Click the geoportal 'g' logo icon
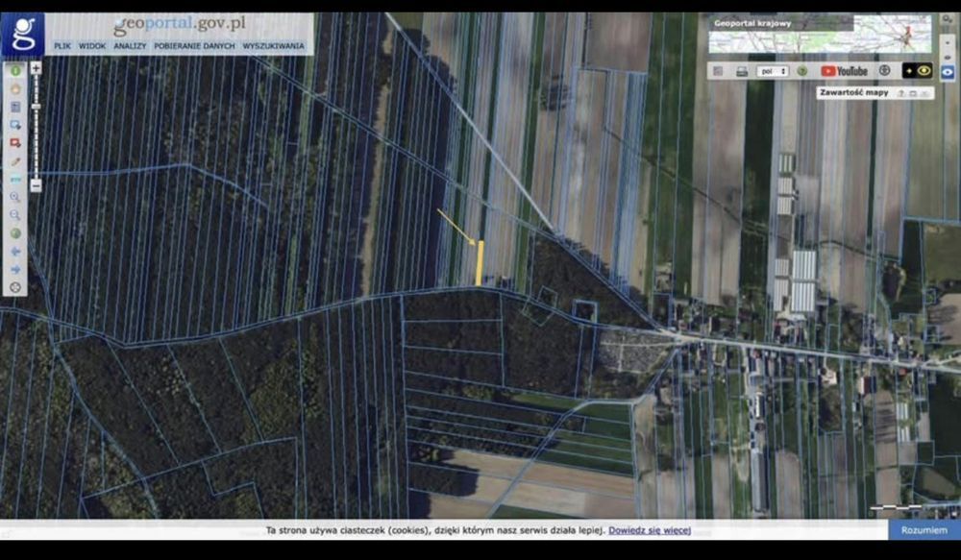Image resolution: width=961 pixels, height=560 pixels. pos(23,35)
